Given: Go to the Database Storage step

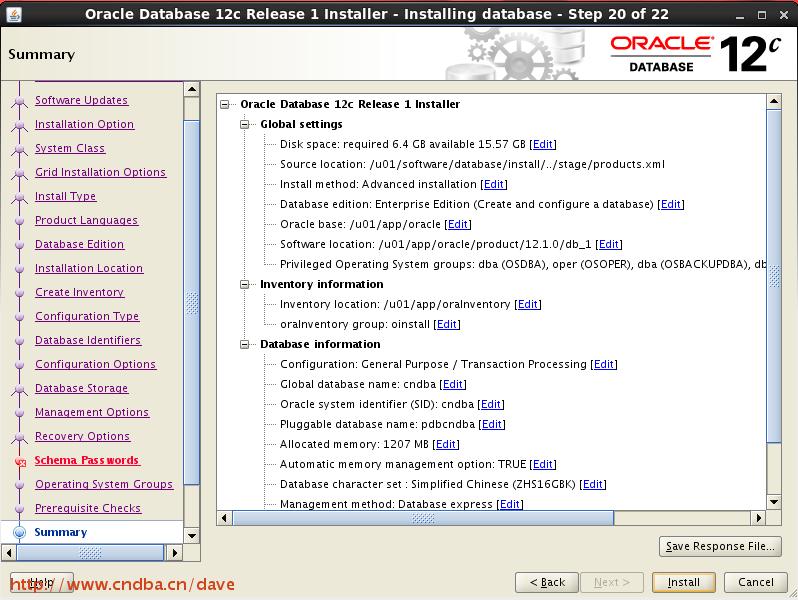Looking at the screenshot, I should pyautogui.click(x=81, y=388).
